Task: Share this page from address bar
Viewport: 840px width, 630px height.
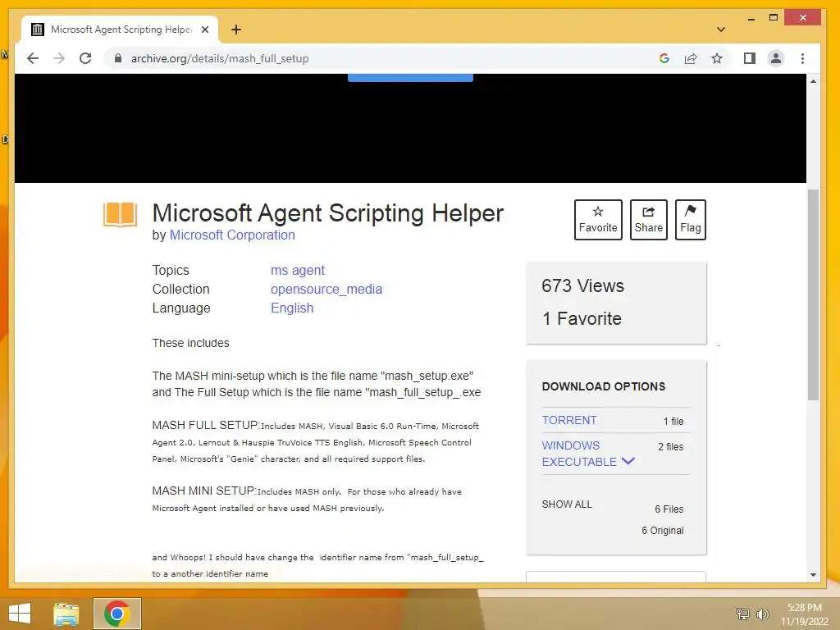Action: pos(691,58)
